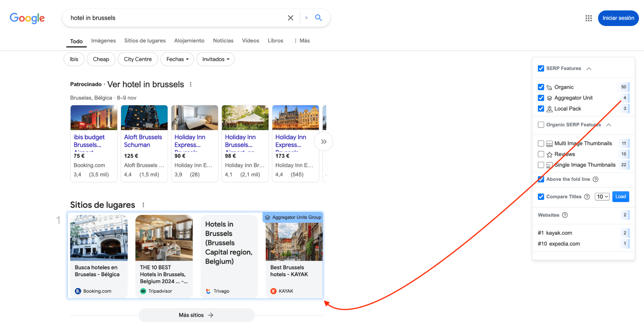Collapse the SERP Features section chevron

tap(589, 69)
